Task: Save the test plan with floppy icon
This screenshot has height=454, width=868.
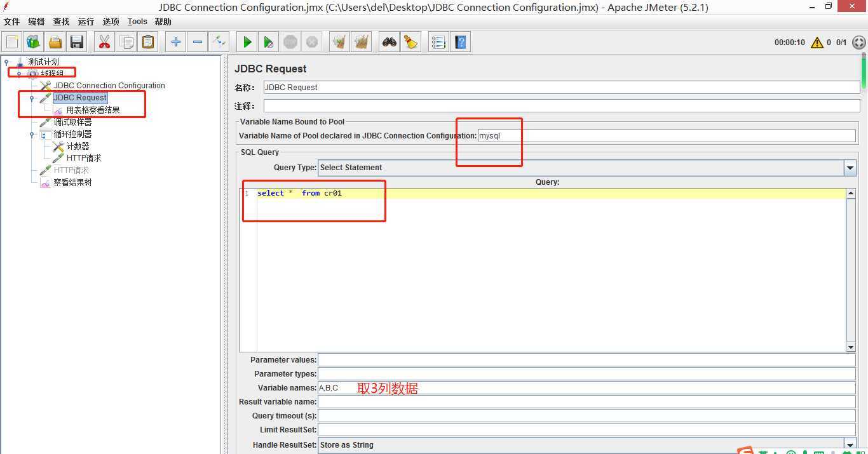Action: (x=77, y=42)
